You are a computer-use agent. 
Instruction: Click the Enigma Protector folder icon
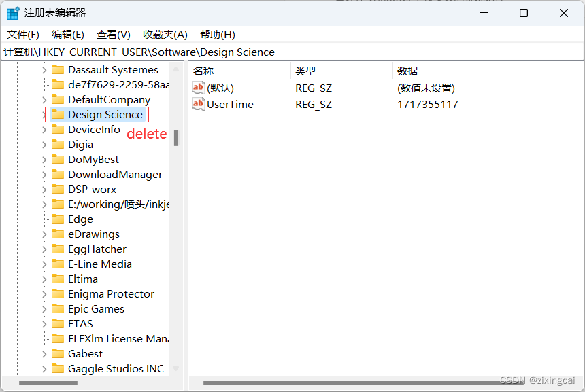(x=57, y=293)
